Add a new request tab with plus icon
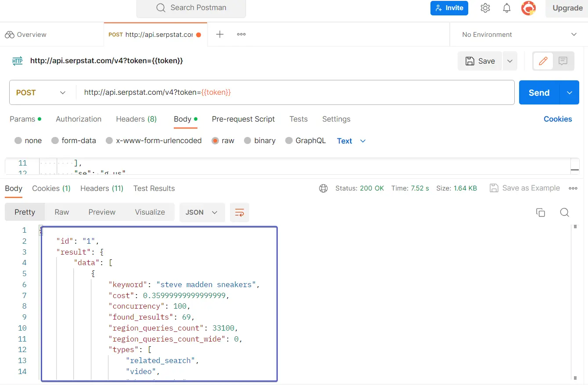The width and height of the screenshot is (588, 385). [x=220, y=34]
